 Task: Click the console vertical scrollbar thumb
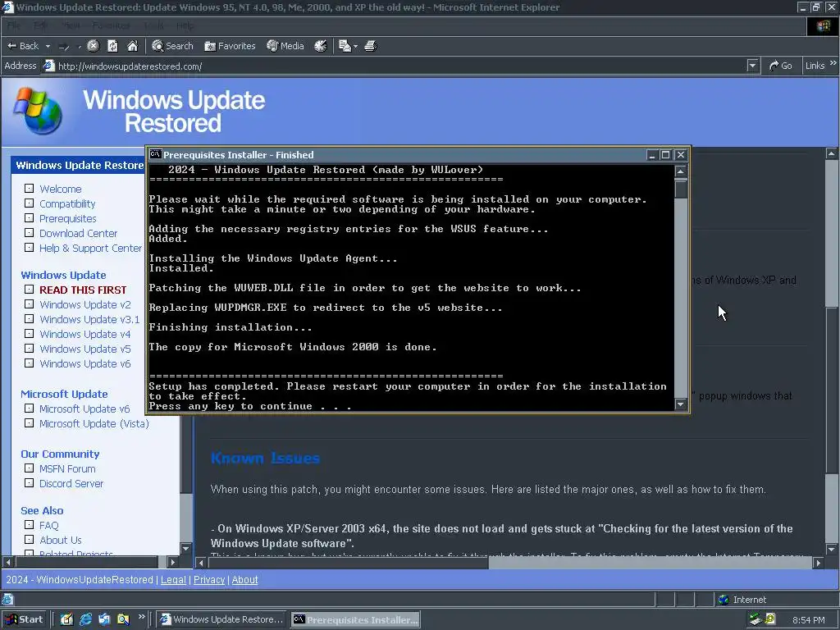[680, 189]
